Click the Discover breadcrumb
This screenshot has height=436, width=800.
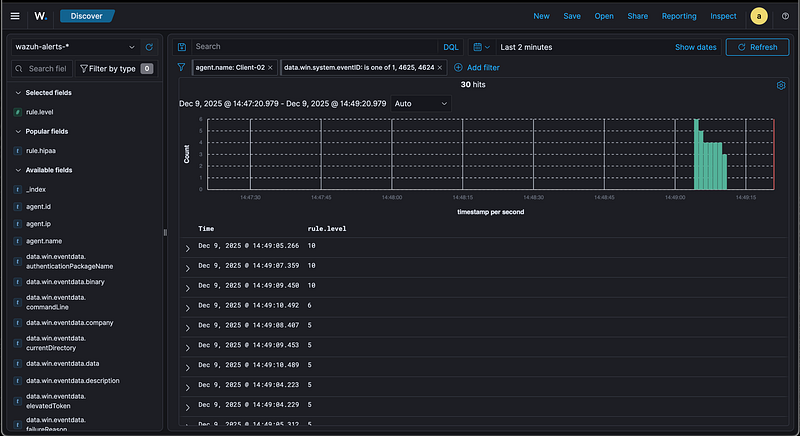click(x=87, y=16)
